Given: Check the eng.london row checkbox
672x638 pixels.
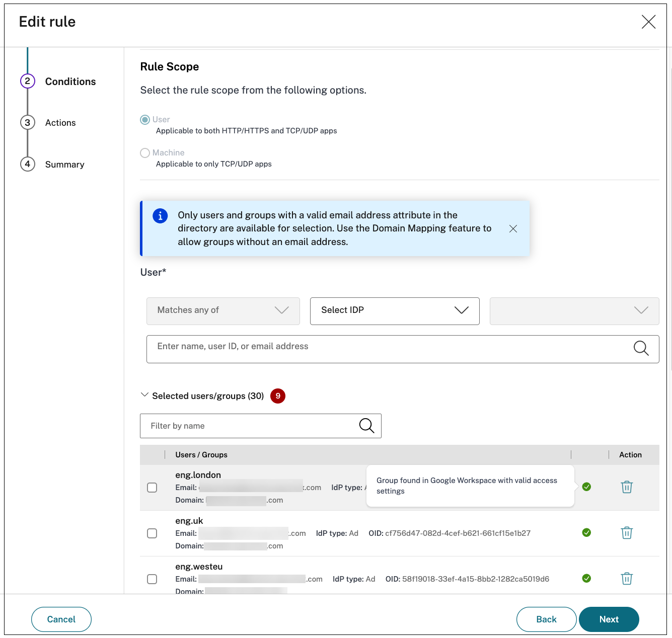Looking at the screenshot, I should pyautogui.click(x=152, y=488).
